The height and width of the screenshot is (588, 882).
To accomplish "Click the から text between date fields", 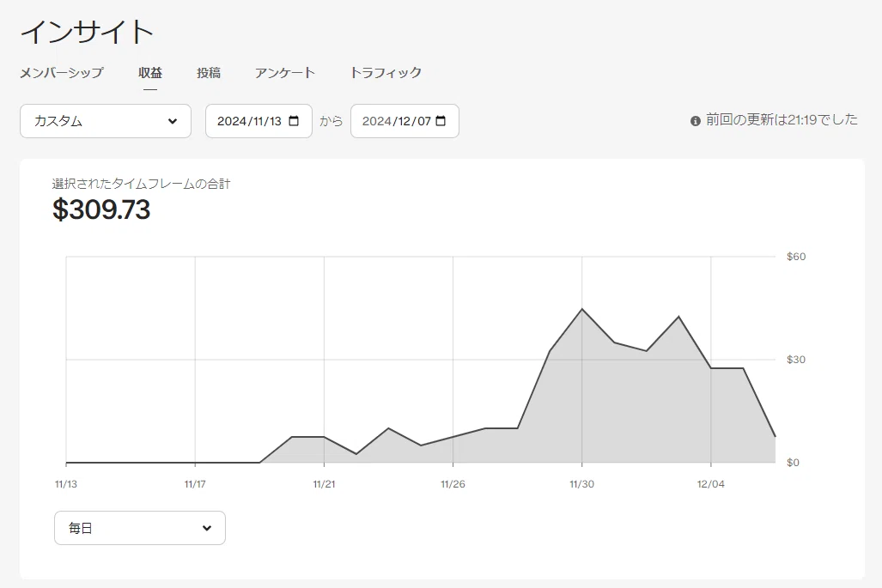I will point(332,121).
